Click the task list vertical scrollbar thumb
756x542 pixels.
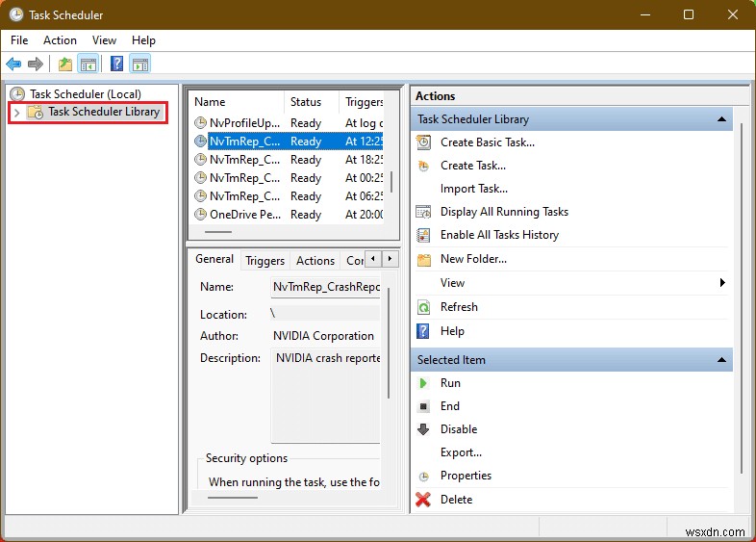click(391, 182)
